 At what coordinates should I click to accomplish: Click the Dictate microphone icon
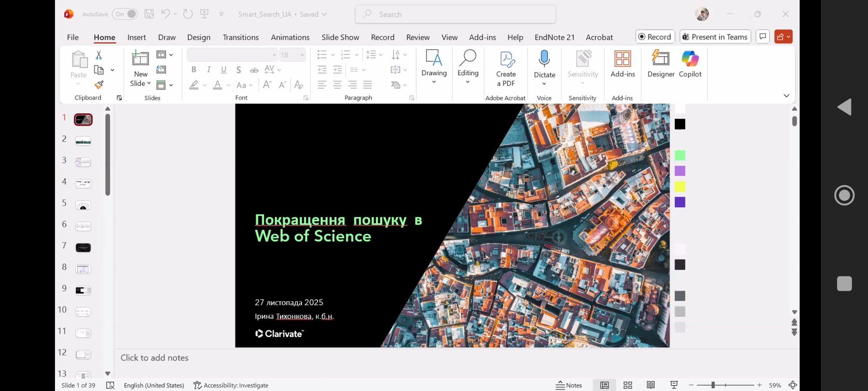click(544, 59)
